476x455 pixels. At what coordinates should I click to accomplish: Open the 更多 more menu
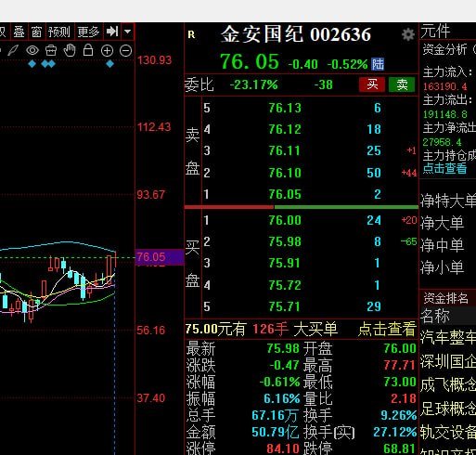[88, 32]
